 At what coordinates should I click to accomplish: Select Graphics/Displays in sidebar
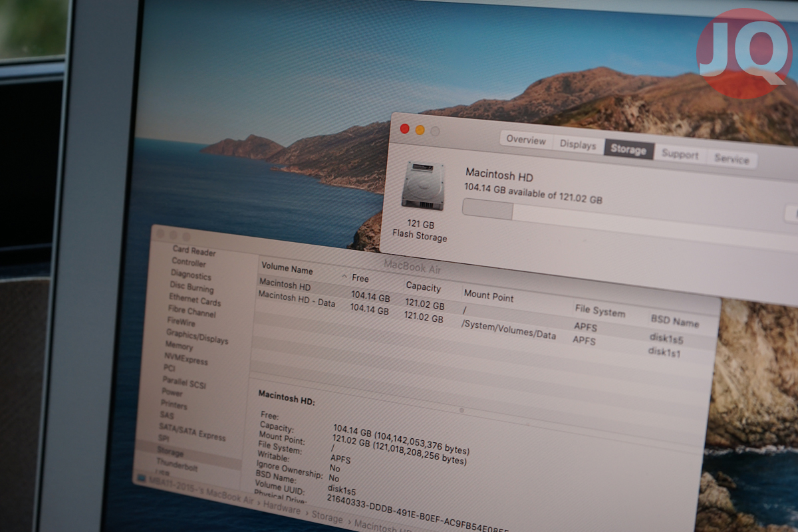[x=197, y=336]
